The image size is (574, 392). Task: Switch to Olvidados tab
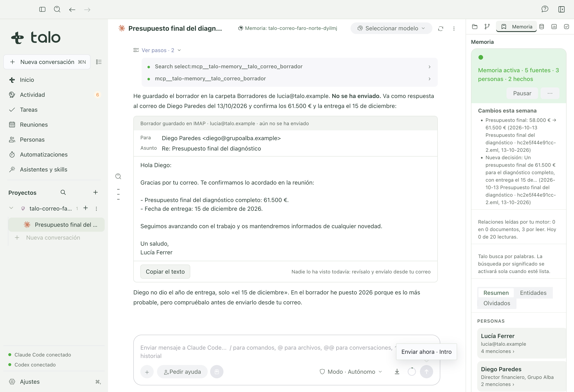click(497, 303)
